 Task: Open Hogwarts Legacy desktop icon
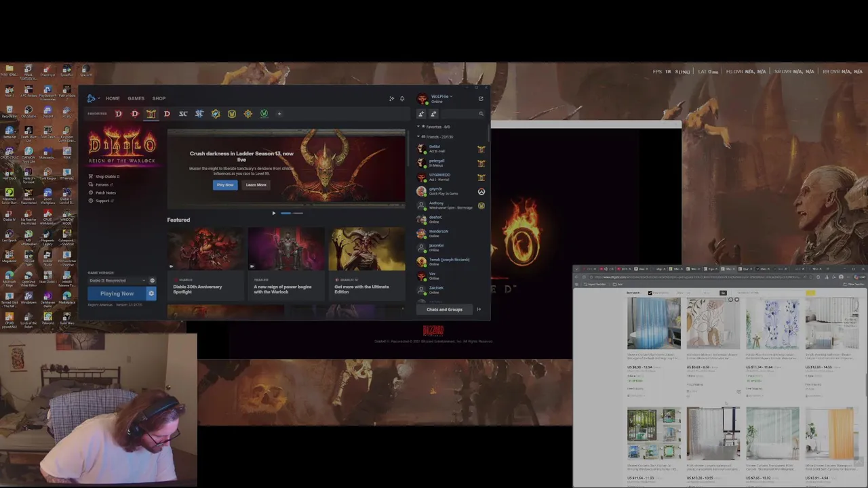47,237
